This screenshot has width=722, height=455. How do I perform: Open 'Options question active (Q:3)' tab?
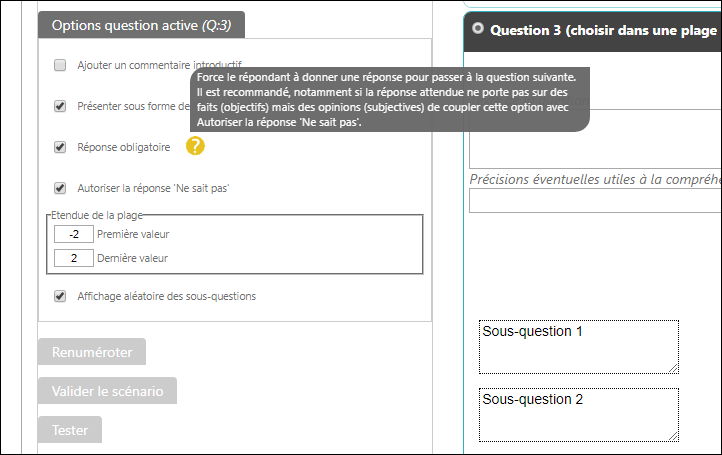(141, 25)
